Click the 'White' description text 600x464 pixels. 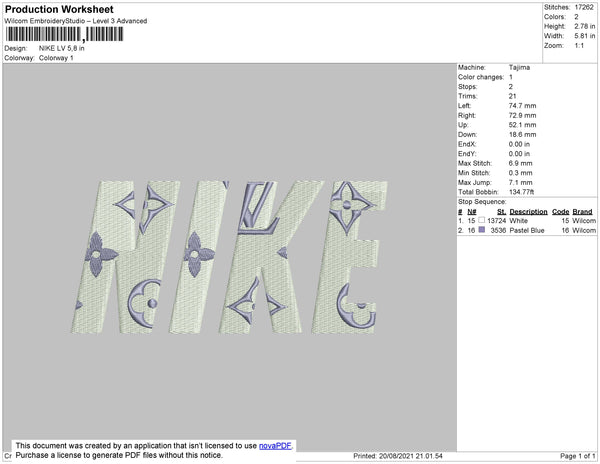point(518,221)
